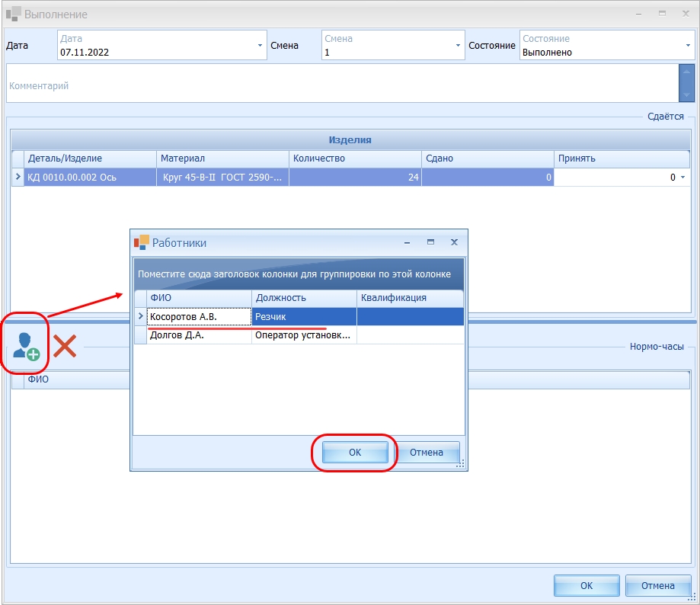The width and height of the screenshot is (700, 605).
Task: Click OK in the Выполнение window
Action: (x=587, y=585)
